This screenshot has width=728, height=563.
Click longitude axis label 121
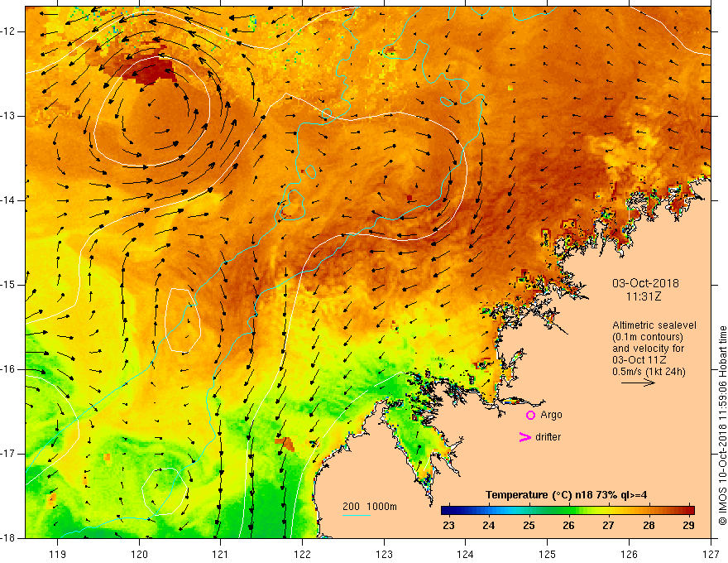pos(221,554)
